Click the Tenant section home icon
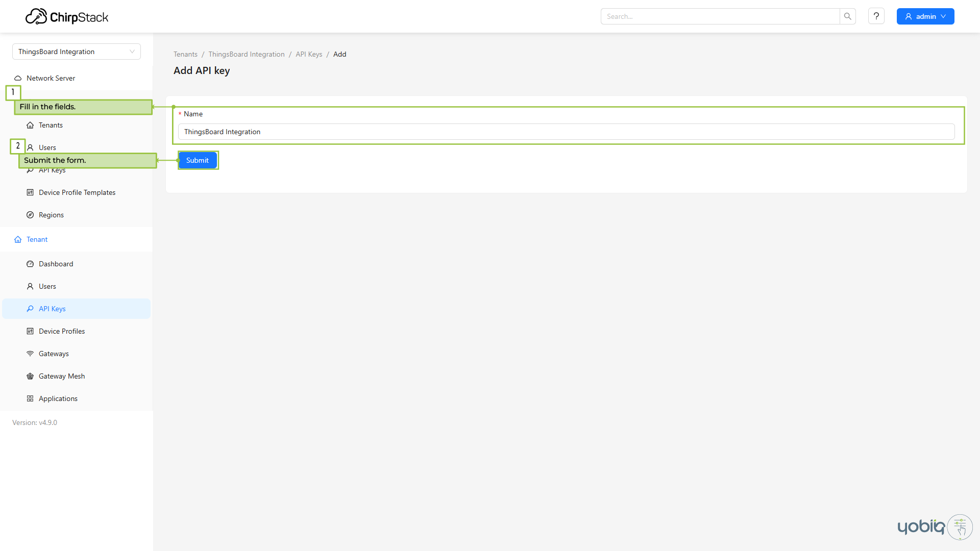Screen dimensions: 980x551 pos(18,240)
